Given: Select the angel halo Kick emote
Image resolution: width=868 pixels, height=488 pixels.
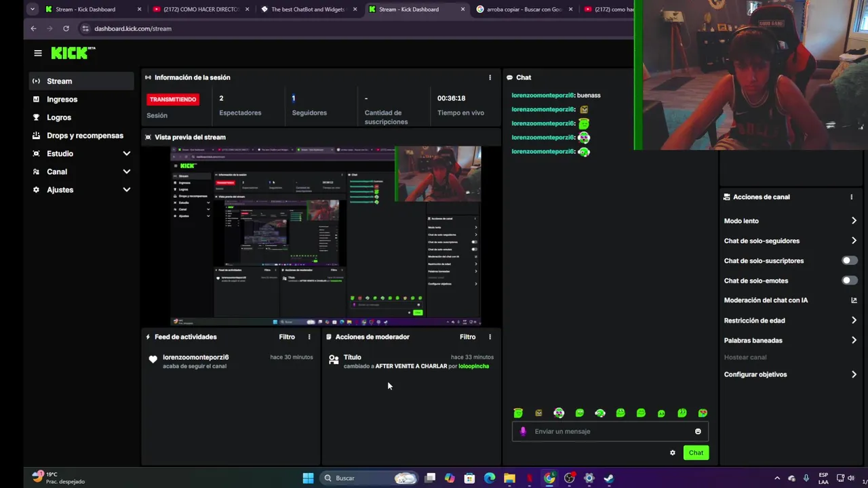Looking at the screenshot, I should pyautogui.click(x=518, y=413).
